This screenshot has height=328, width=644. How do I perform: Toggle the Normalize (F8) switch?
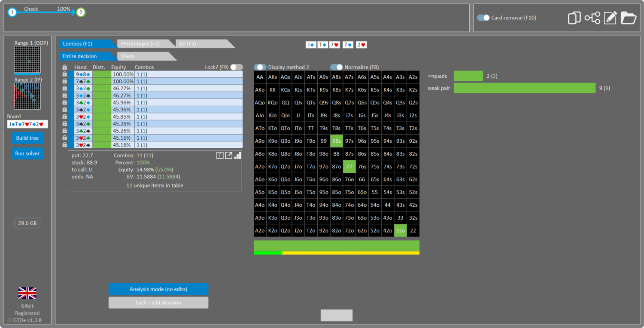[336, 67]
